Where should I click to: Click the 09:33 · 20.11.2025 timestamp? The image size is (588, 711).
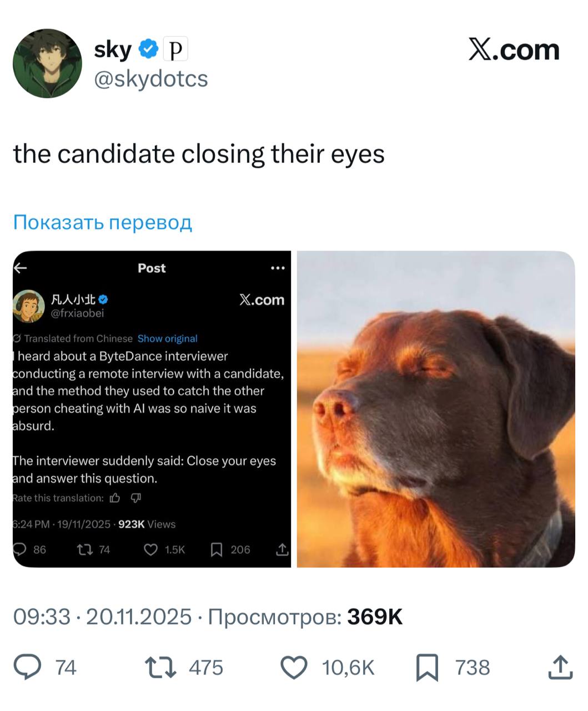(x=102, y=617)
